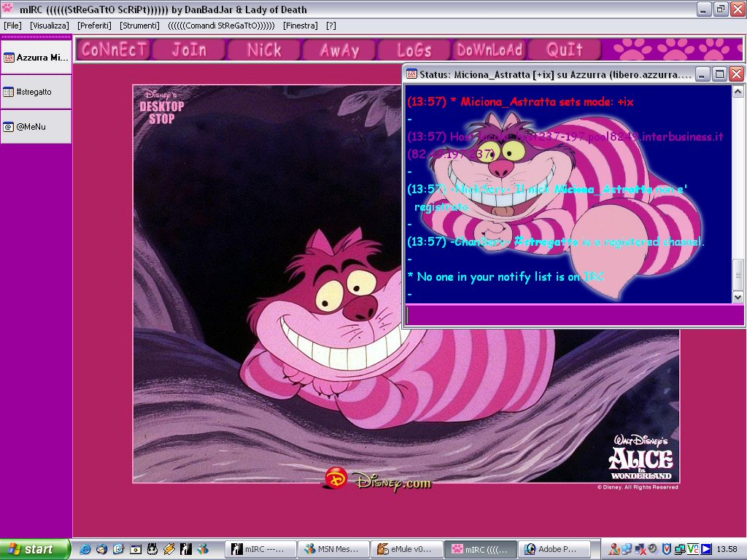Click the DoWnLoAd toolbar button
Viewport: 747px width, 560px height.
point(489,50)
